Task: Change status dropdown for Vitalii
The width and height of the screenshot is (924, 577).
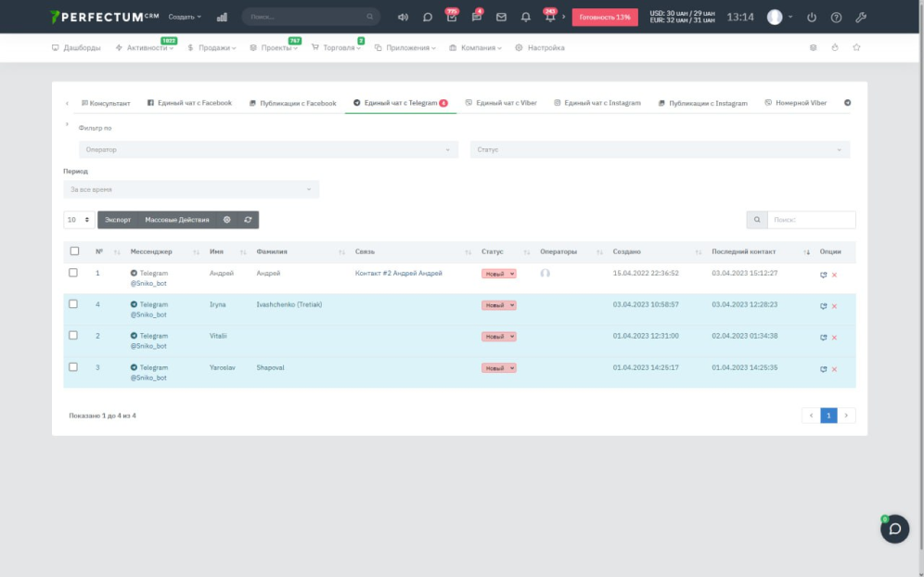Action: (499, 337)
